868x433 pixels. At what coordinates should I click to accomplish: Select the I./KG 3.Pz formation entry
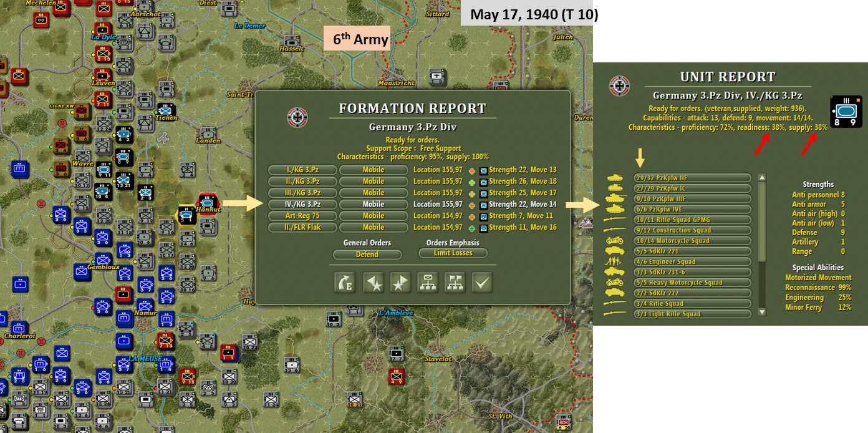[303, 169]
